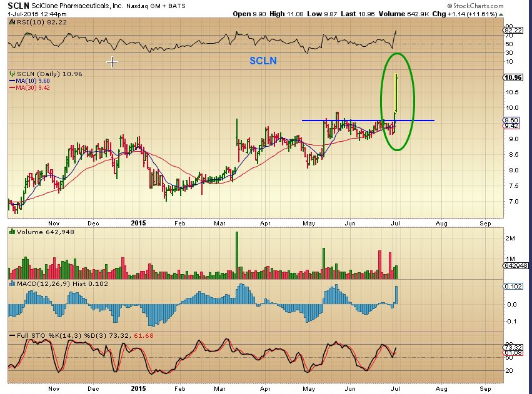
Task: Click the up-arrow triangle after the Chg value
Action: tap(501, 14)
